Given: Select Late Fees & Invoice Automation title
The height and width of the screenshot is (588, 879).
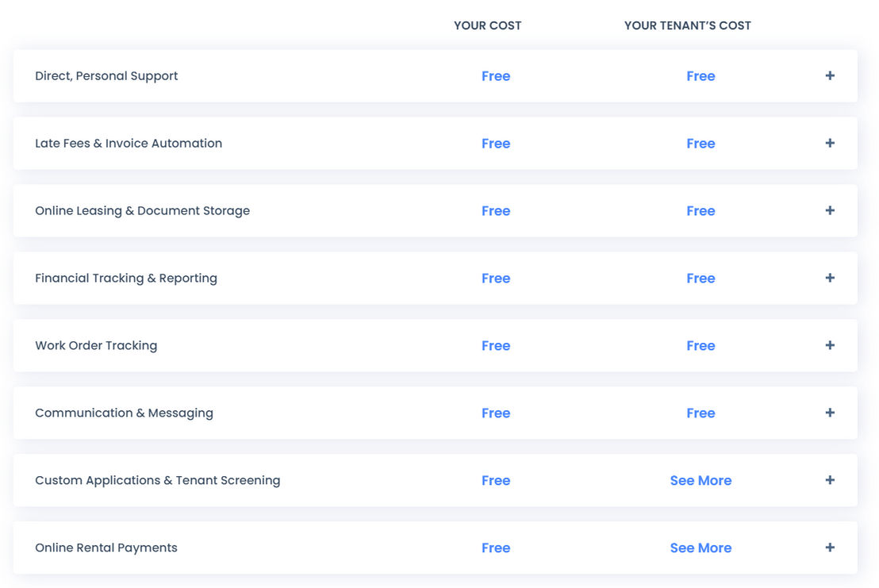Looking at the screenshot, I should pos(129,144).
